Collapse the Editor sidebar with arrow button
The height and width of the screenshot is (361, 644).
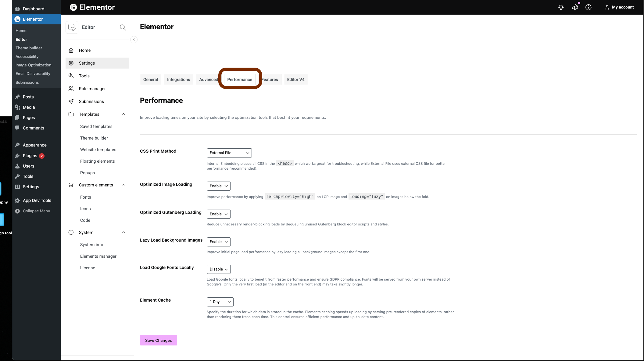coord(134,40)
